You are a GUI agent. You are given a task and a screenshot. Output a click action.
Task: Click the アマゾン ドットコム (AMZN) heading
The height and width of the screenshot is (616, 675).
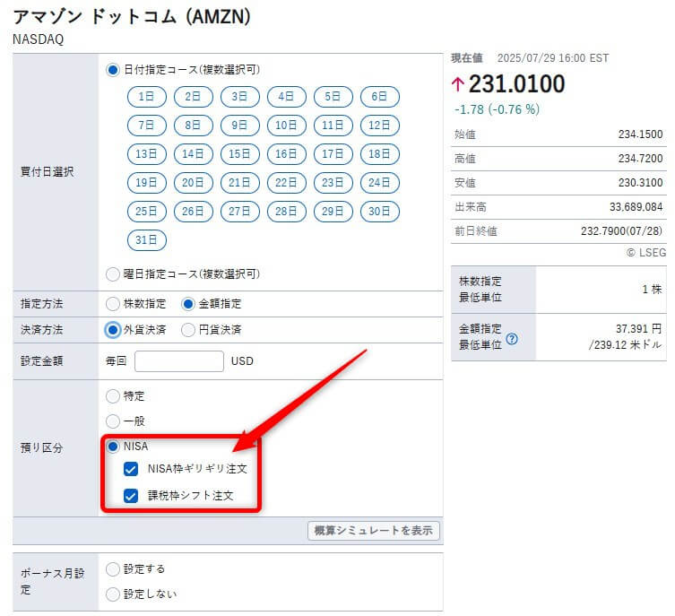click(x=132, y=17)
